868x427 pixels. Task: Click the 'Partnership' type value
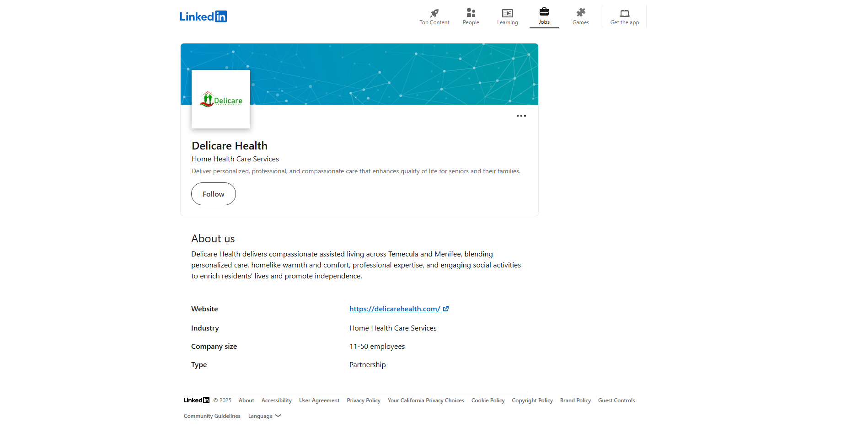[x=367, y=365]
